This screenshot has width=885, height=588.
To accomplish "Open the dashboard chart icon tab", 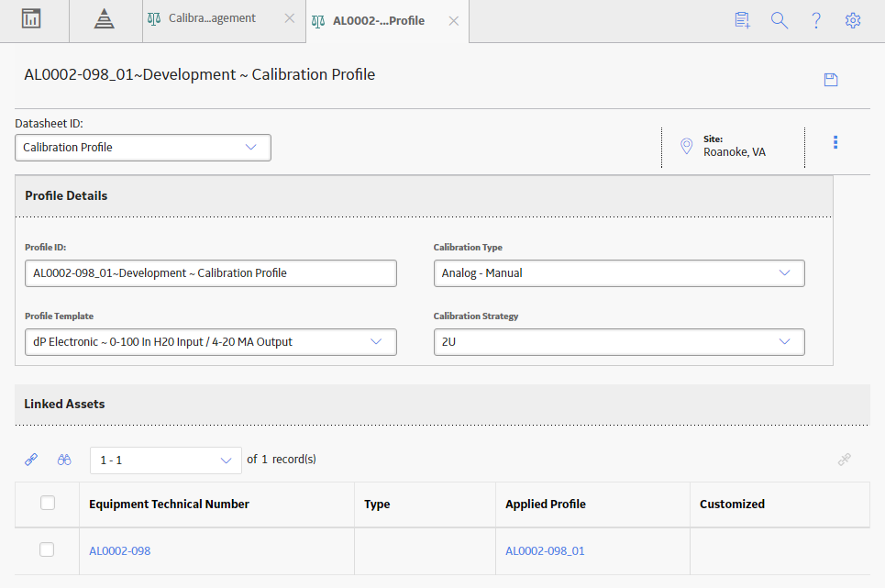I will [x=31, y=18].
